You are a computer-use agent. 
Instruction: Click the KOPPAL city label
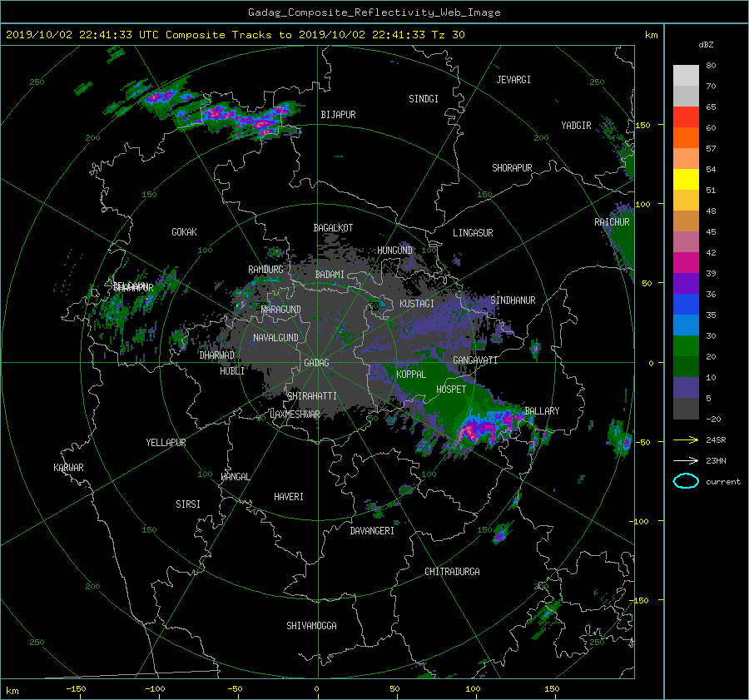(x=411, y=374)
